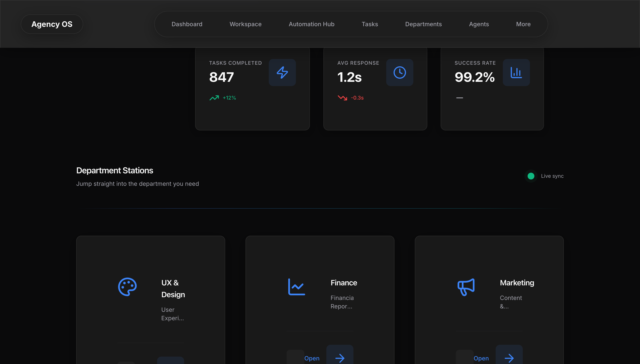Toggle the Live sync indicator

(531, 176)
